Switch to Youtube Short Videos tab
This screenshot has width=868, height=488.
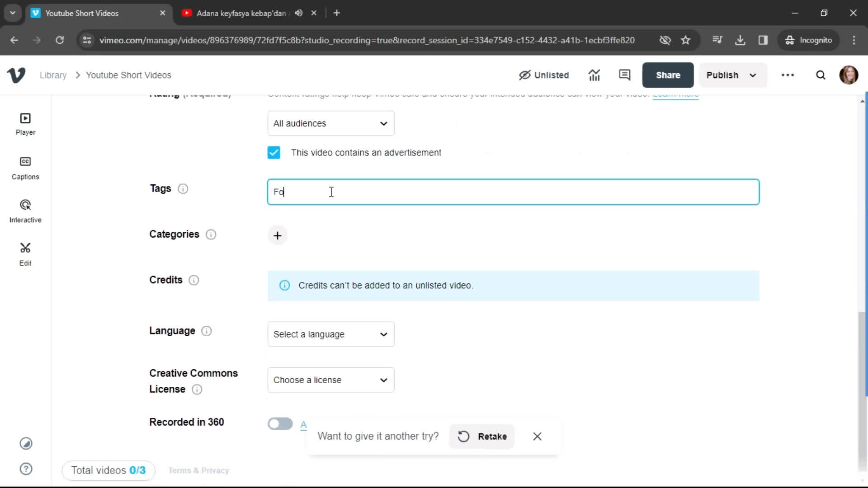(100, 13)
